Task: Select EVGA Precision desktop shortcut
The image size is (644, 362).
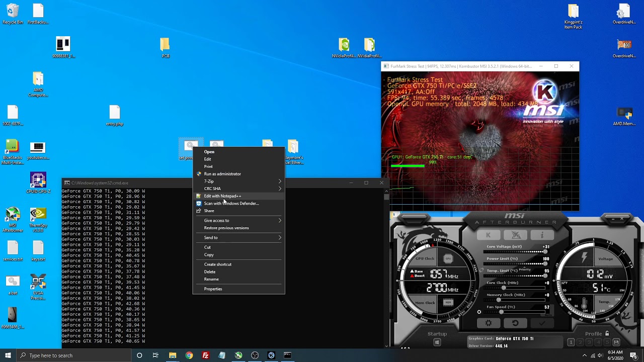Action: click(x=38, y=288)
